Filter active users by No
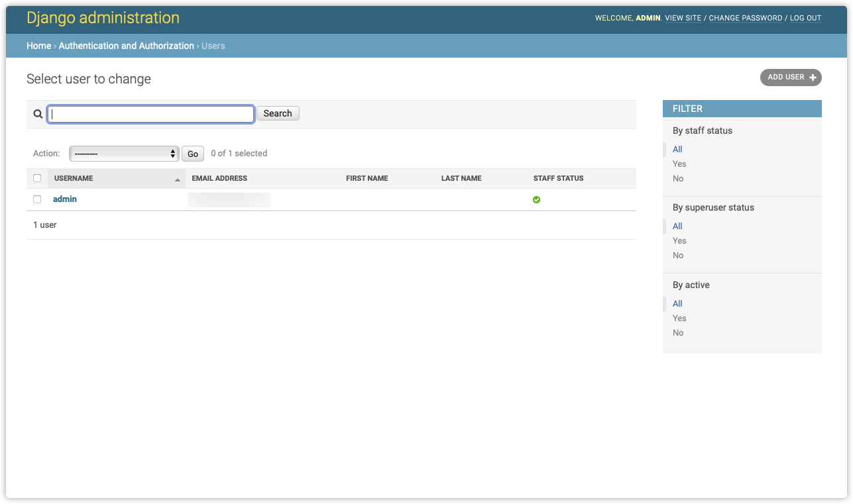Screen dimensions: 853x504 (678, 333)
